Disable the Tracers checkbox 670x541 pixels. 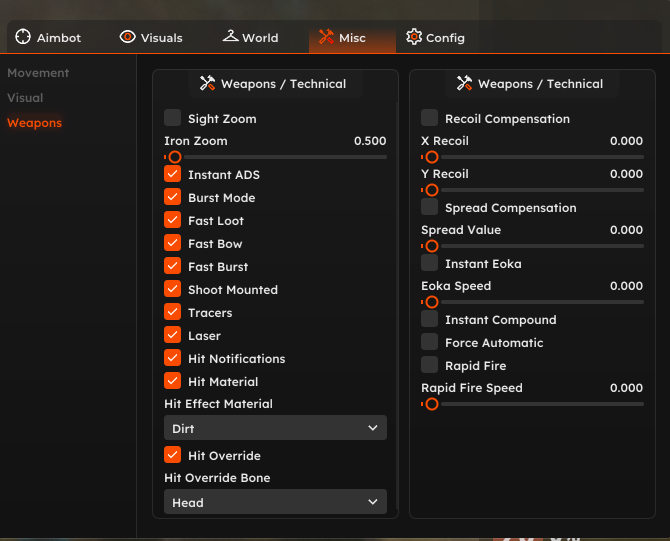click(173, 312)
